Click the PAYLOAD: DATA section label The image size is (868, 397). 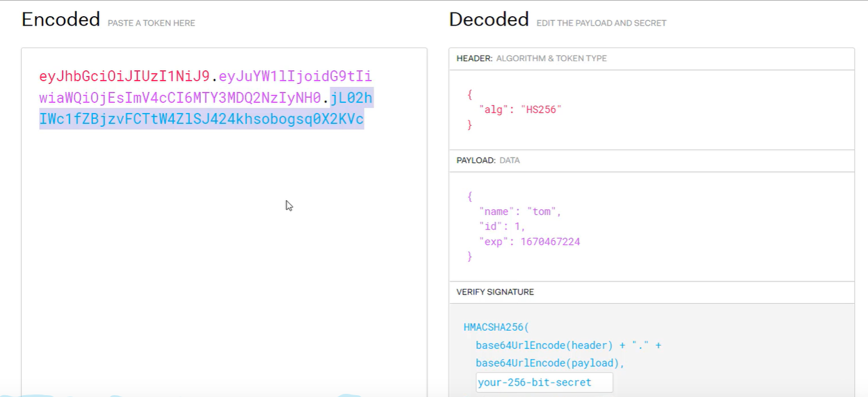(488, 161)
